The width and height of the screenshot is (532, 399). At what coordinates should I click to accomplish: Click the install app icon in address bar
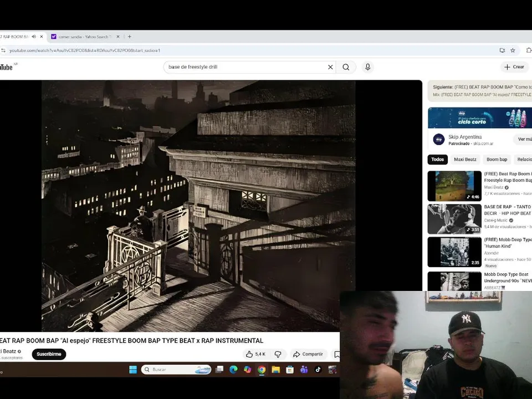[502, 50]
